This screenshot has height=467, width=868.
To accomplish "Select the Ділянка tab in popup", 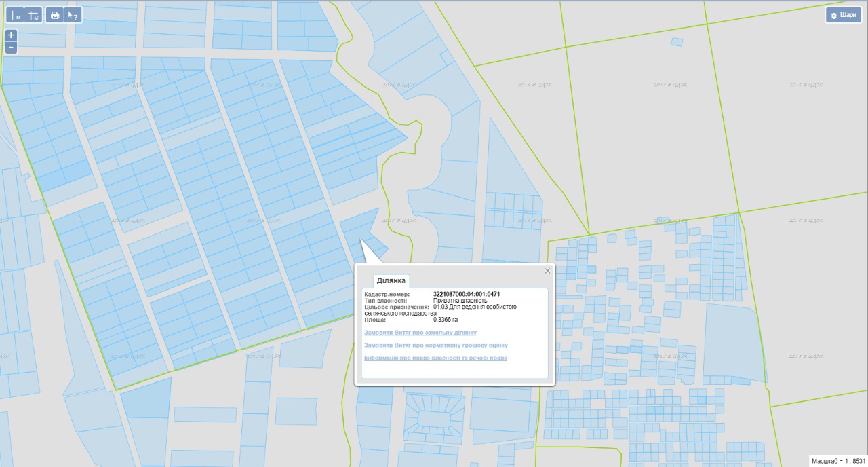I will [x=391, y=280].
